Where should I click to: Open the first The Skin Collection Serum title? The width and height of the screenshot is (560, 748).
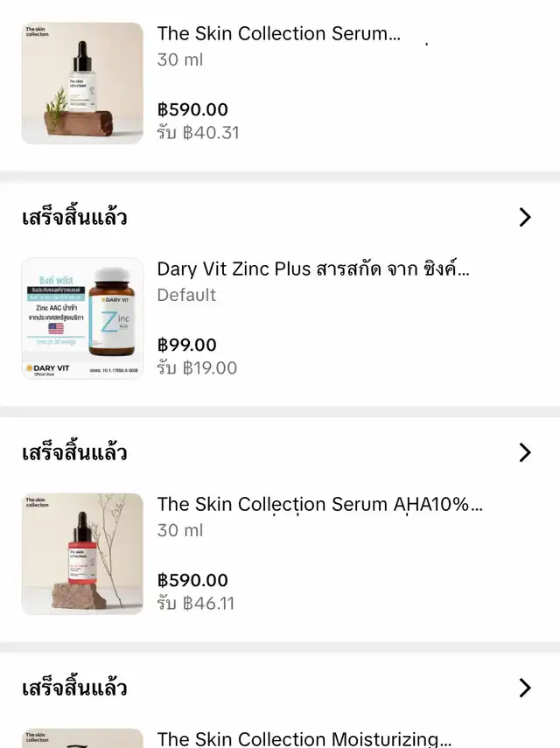click(x=278, y=34)
